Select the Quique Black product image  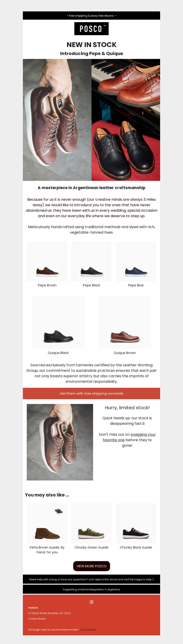[58, 322]
